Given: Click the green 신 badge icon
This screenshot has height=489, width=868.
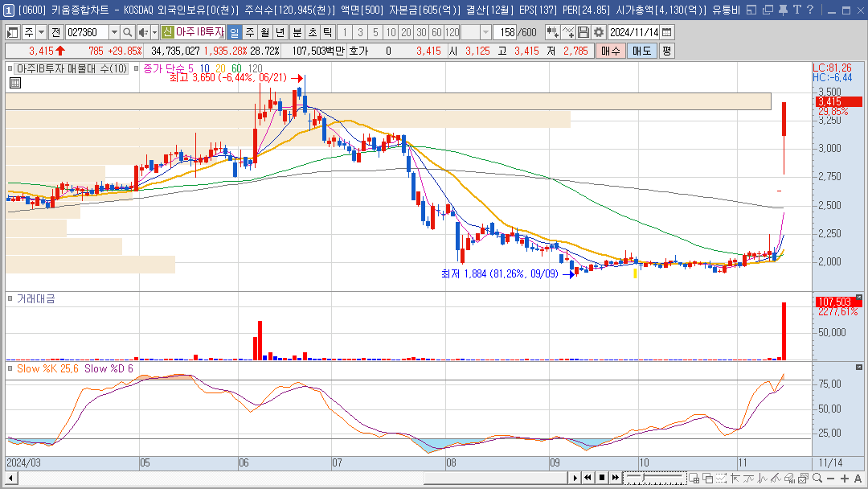Looking at the screenshot, I should point(167,32).
